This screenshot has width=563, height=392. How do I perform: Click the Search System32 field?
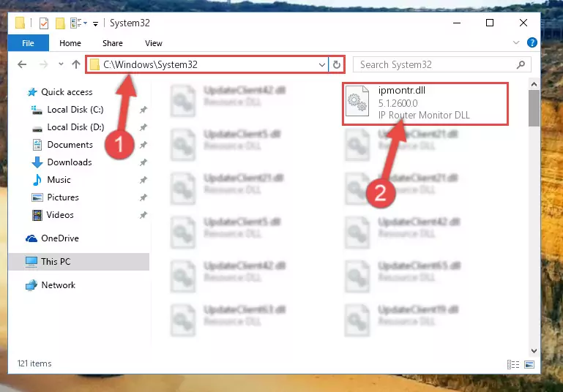point(441,64)
